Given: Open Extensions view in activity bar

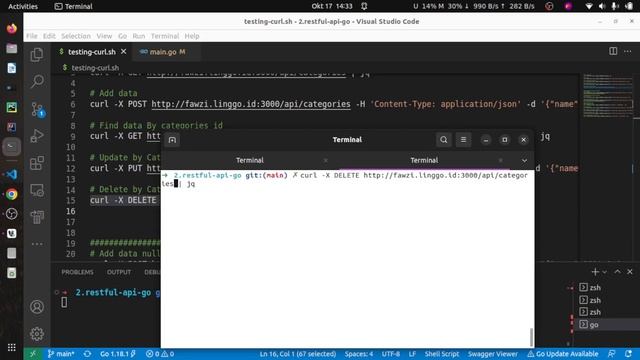Looking at the screenshot, I should [37, 163].
